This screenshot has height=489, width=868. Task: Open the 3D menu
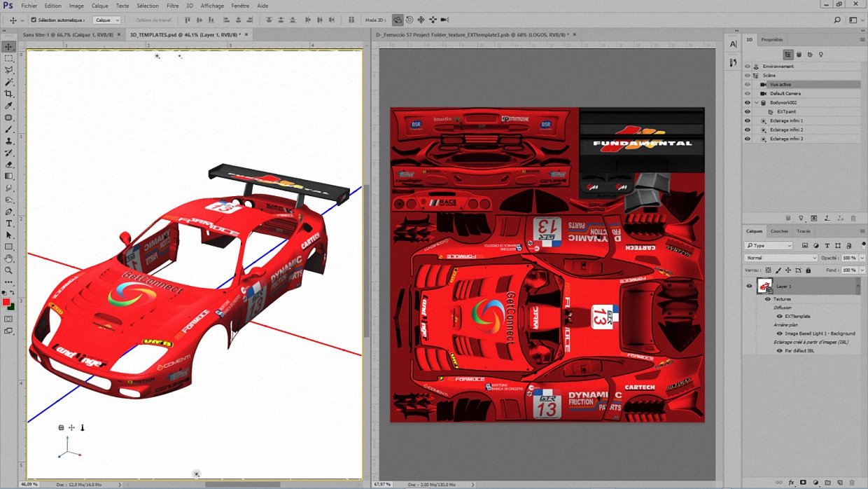[189, 6]
